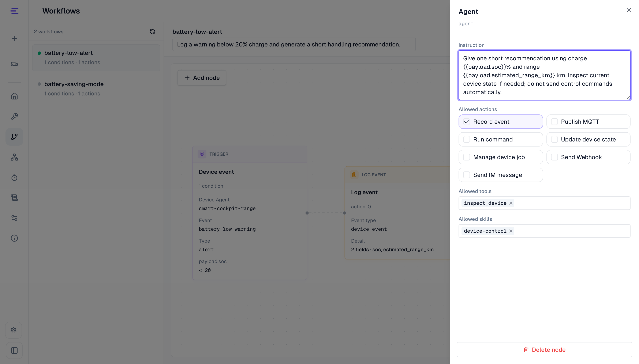
Task: Open the settings gear icon
Action: pos(14,330)
